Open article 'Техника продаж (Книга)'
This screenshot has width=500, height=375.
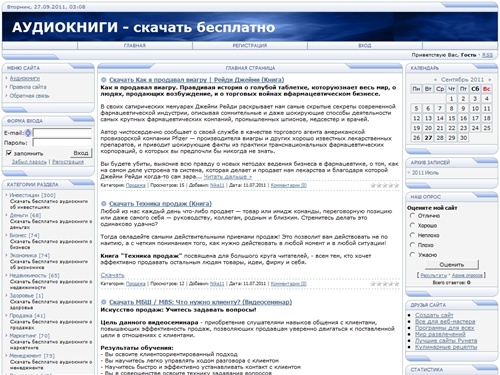pyautogui.click(x=160, y=204)
